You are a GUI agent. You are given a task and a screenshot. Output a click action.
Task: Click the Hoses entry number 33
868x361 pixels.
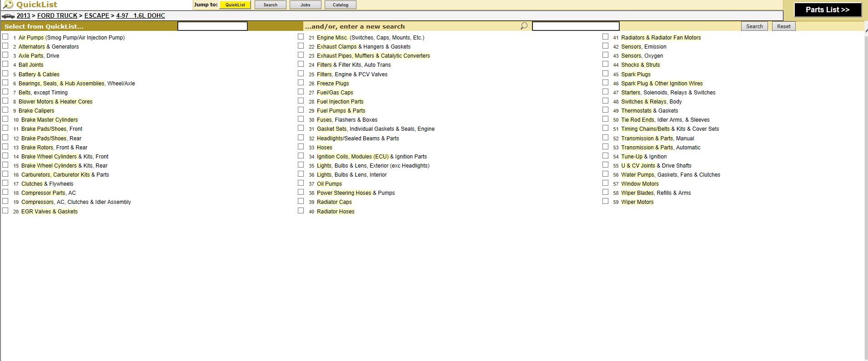click(325, 148)
